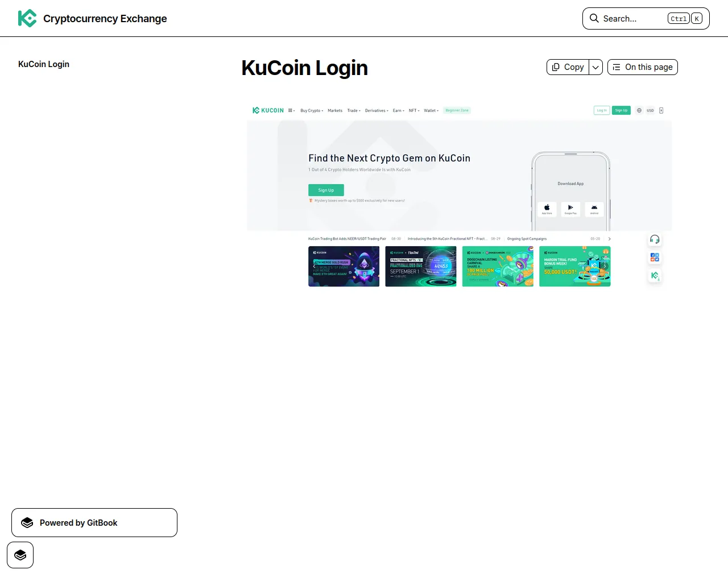The width and height of the screenshot is (728, 582).
Task: Click the list icon in On this page
Action: 617,67
